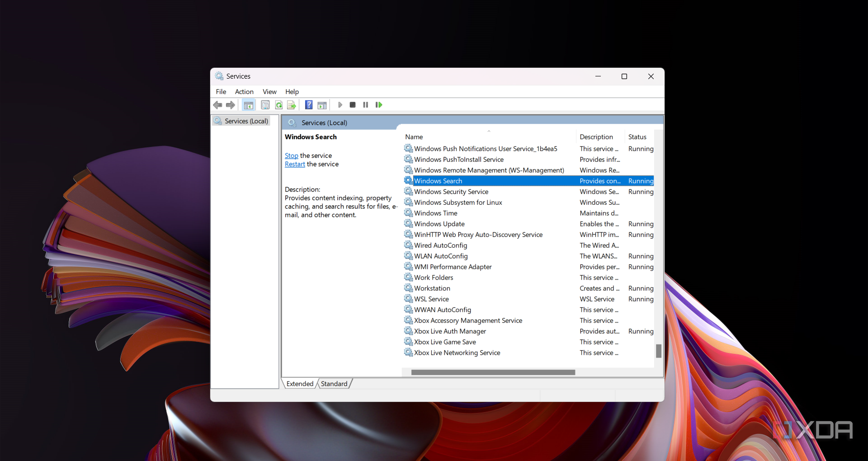868x461 pixels.
Task: Click the Stop Service square icon
Action: 353,105
